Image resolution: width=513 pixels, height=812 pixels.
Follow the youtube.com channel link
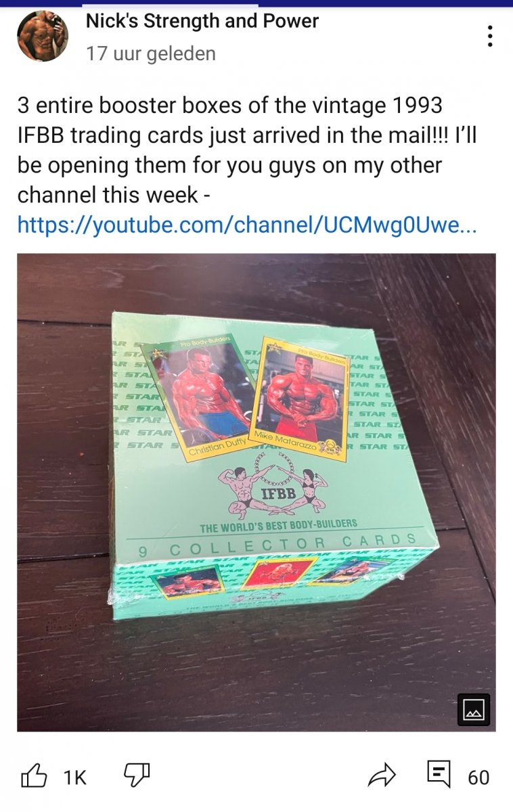point(247,224)
